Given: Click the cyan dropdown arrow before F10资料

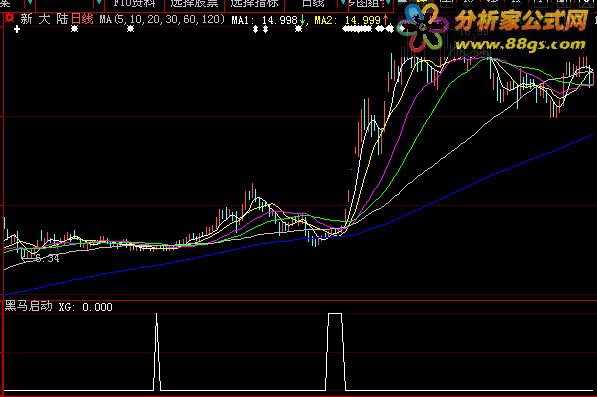Looking at the screenshot, I should pos(99,3).
